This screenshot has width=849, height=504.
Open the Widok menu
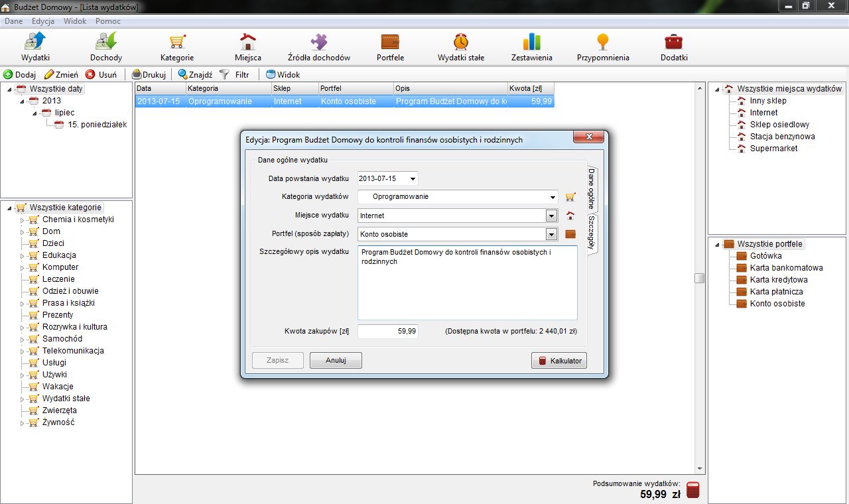click(x=75, y=21)
